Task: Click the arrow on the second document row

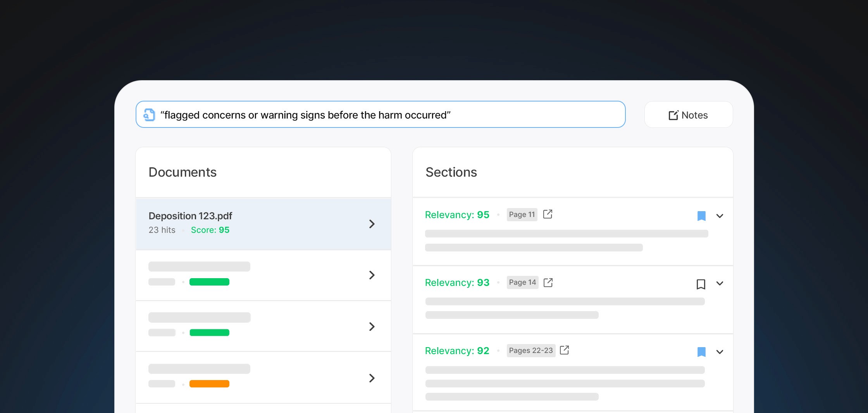Action: tap(372, 275)
